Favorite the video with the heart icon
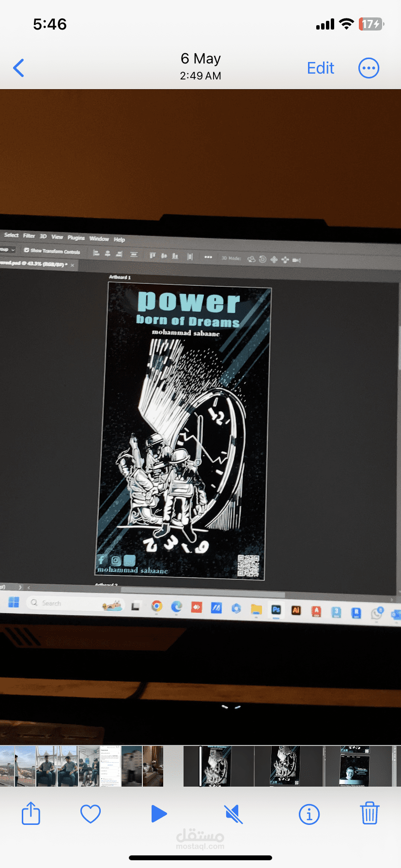Screen dimensions: 401x868 91,814
